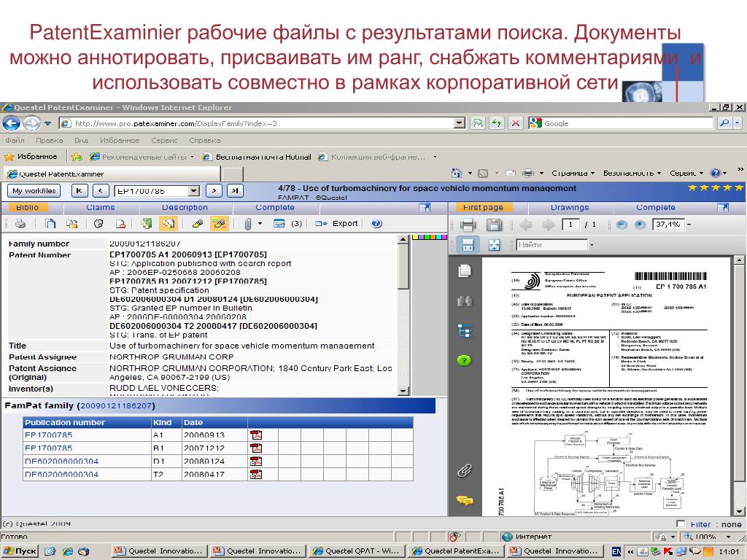Open EP1700785 A1 publication link
The height and width of the screenshot is (560, 747).
(x=48, y=435)
